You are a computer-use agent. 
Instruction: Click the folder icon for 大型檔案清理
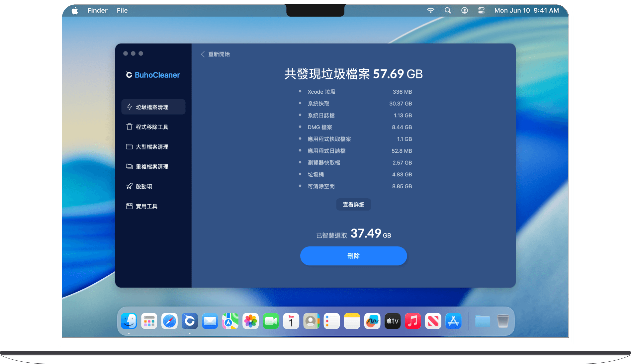click(130, 147)
